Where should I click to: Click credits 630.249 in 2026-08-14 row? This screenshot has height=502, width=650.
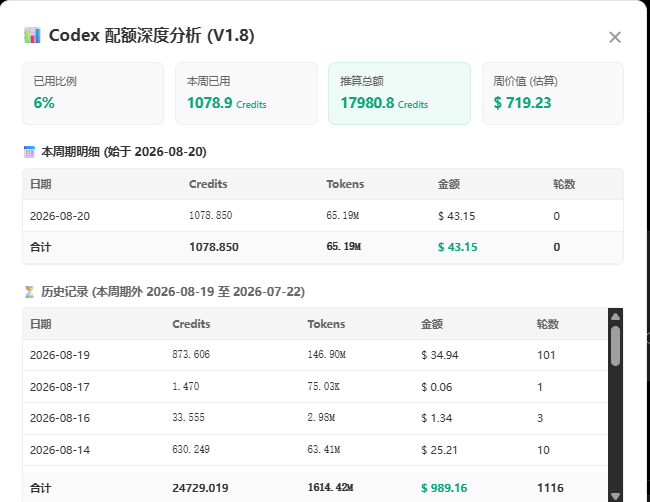pyautogui.click(x=191, y=449)
